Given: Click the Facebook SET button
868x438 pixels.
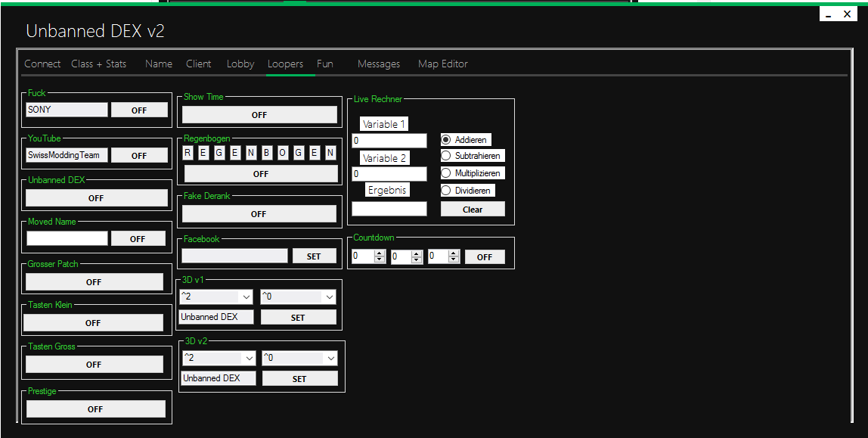Looking at the screenshot, I should [x=314, y=256].
